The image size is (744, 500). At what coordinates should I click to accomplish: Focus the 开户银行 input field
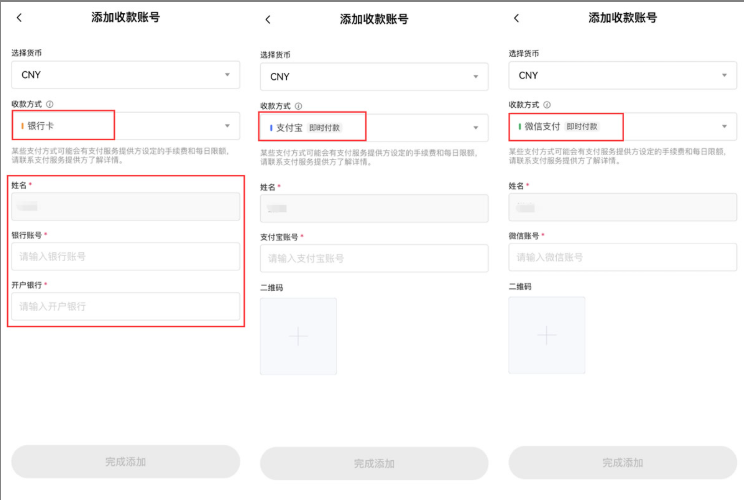125,306
